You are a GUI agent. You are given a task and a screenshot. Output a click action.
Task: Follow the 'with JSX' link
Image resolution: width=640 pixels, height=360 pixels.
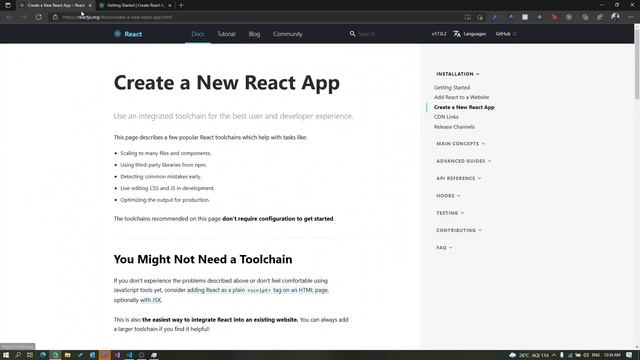coord(150,300)
